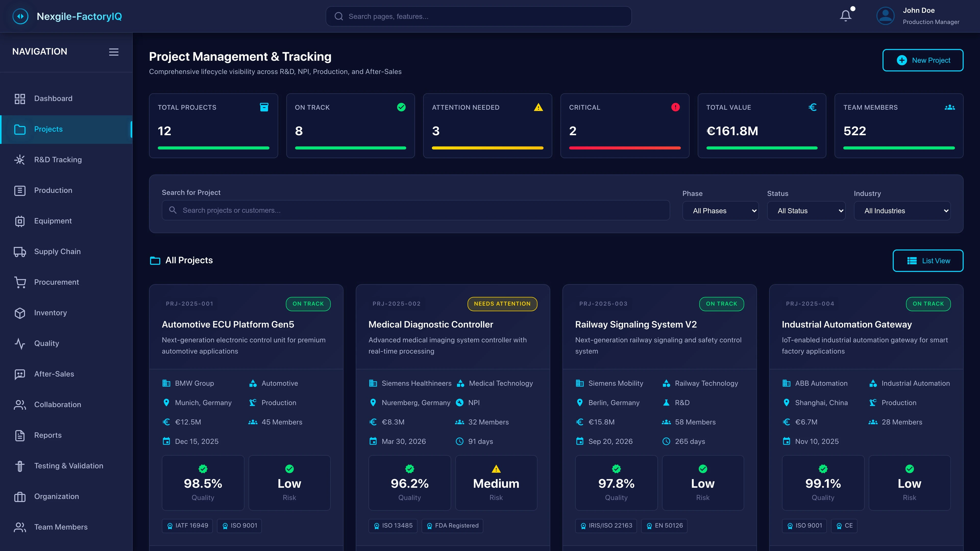
Task: Open the Procurement cart icon
Action: 20,282
